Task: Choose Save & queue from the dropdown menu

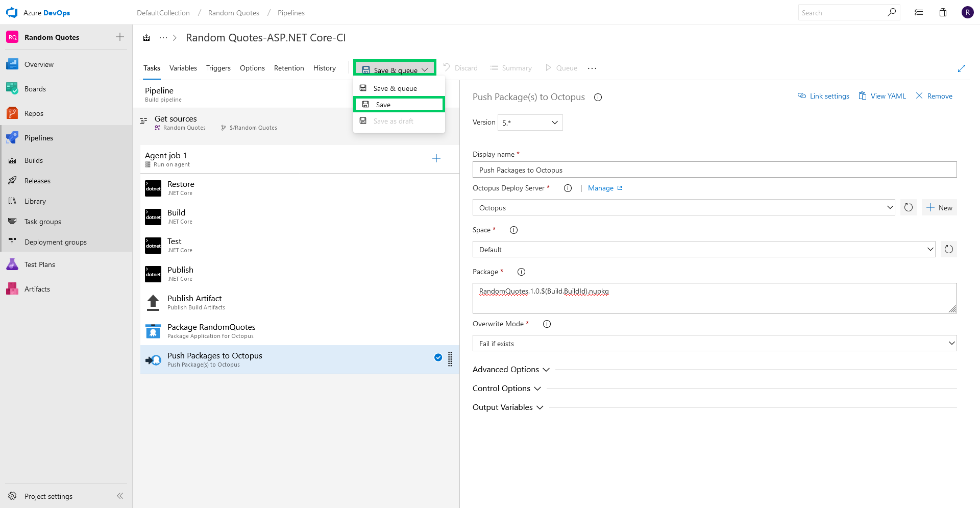Action: (x=399, y=88)
